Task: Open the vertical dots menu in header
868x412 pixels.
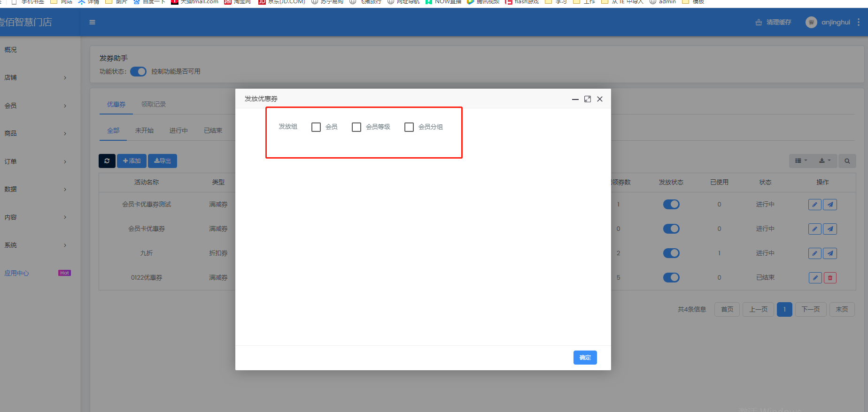Action: coord(859,22)
